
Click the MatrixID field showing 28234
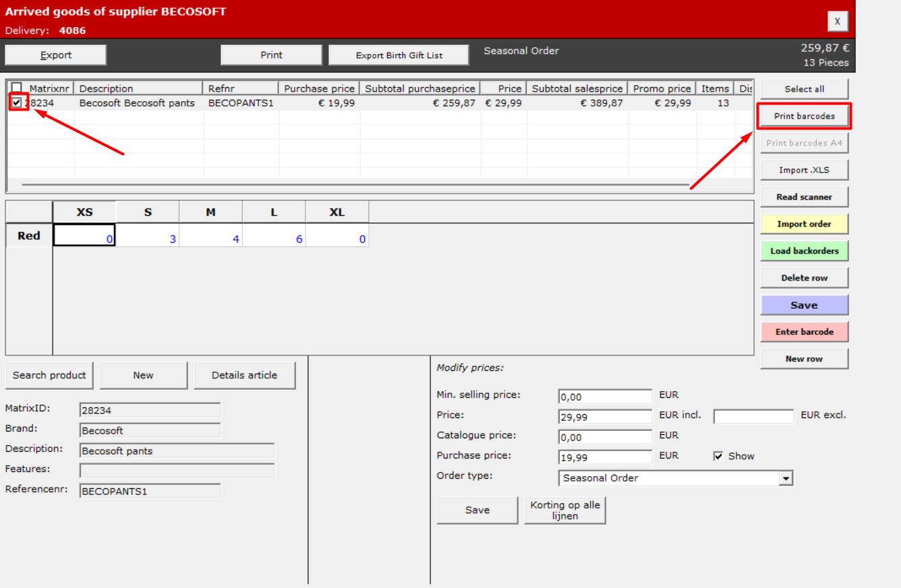(x=150, y=410)
